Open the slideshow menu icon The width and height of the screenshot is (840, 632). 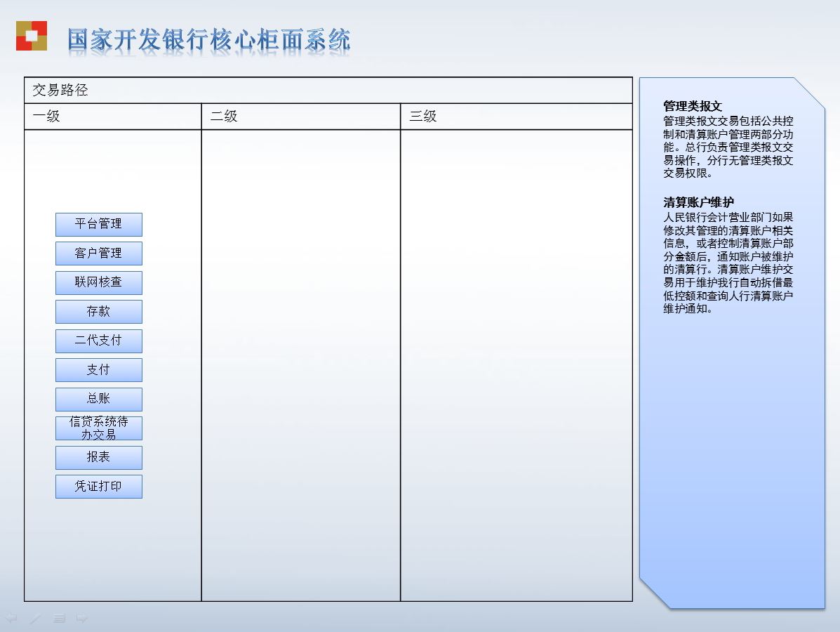[59, 618]
